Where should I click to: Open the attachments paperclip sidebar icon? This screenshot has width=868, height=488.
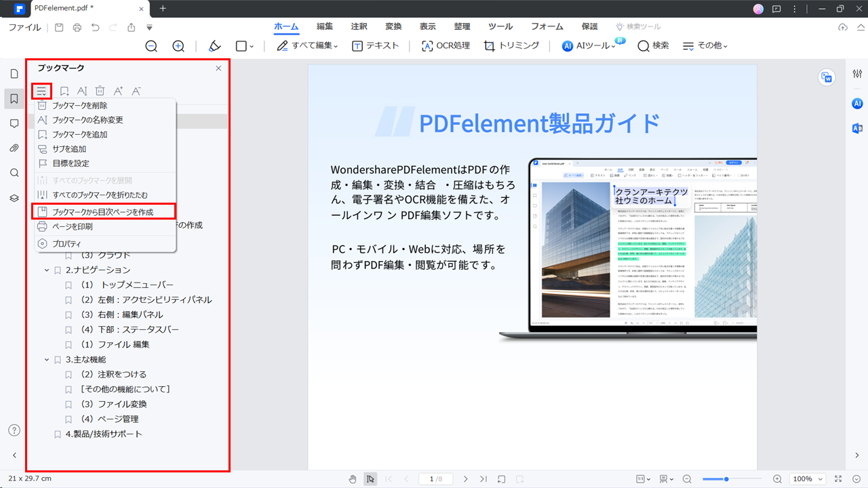coord(14,148)
